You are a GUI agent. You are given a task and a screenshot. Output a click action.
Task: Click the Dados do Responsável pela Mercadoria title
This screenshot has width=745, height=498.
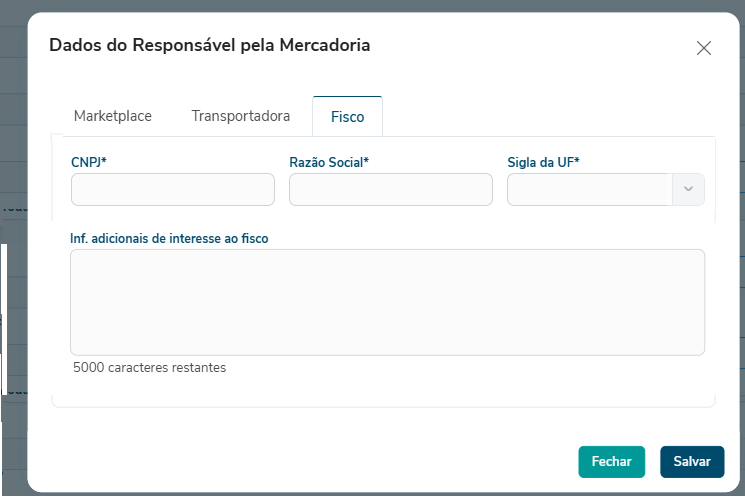pyautogui.click(x=210, y=45)
